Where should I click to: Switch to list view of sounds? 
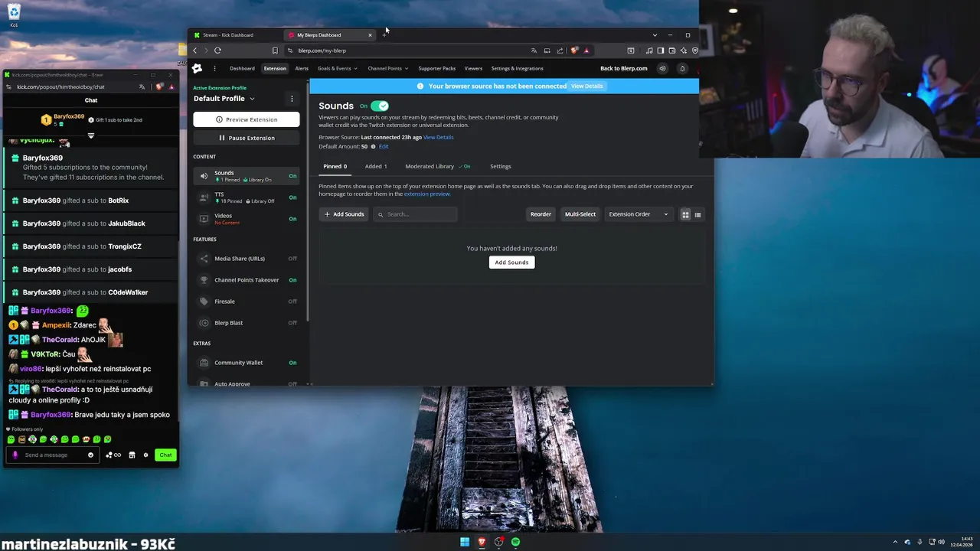(697, 214)
